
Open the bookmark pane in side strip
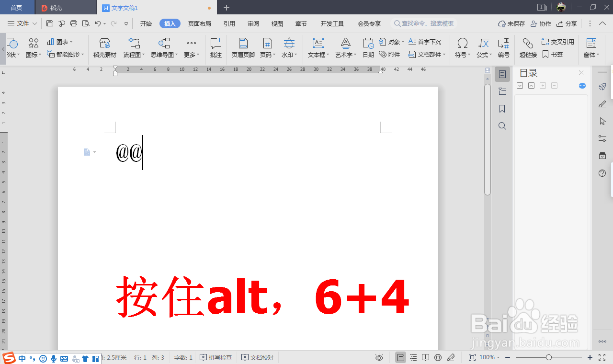coord(502,109)
